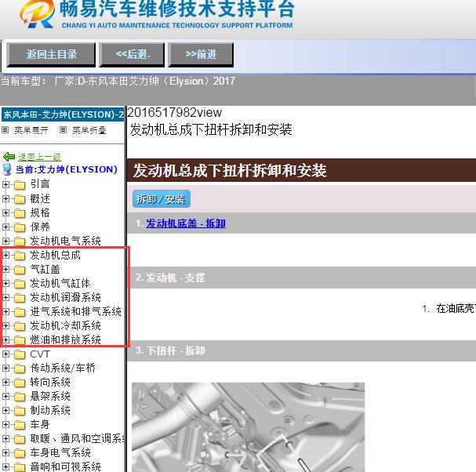Click the 传动系统/车桥 folder icon
The height and width of the screenshot is (472, 476).
[20, 369]
